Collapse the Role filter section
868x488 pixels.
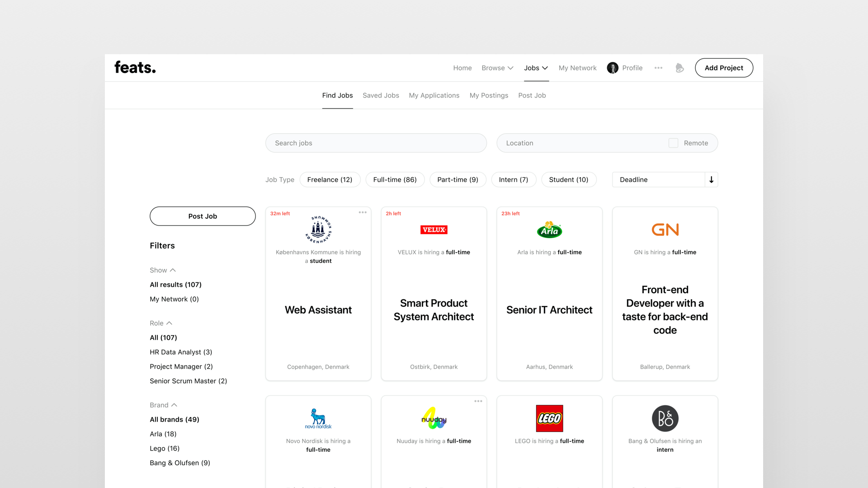coord(161,323)
